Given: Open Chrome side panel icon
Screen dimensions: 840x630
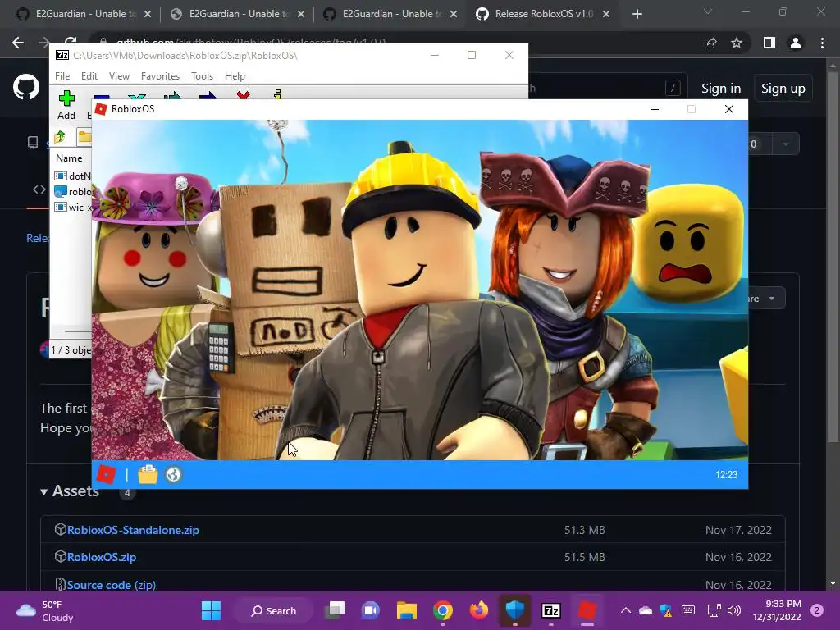Looking at the screenshot, I should [x=769, y=43].
